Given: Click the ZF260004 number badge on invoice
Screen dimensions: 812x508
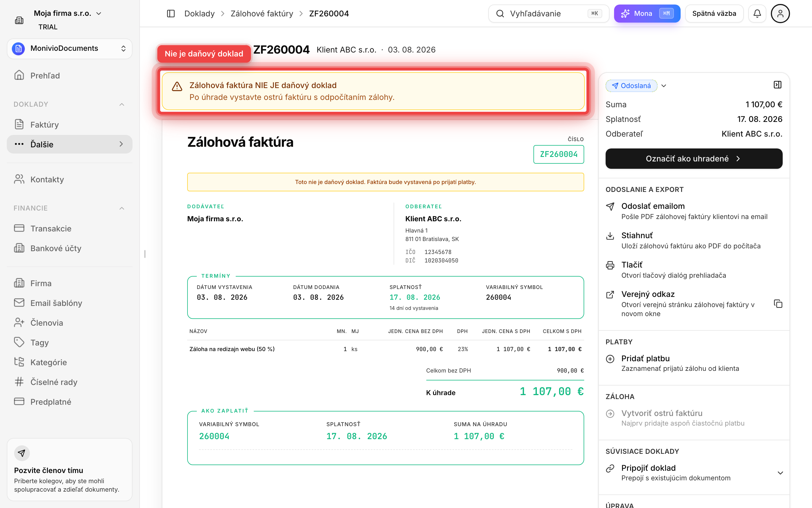Looking at the screenshot, I should pyautogui.click(x=559, y=154).
